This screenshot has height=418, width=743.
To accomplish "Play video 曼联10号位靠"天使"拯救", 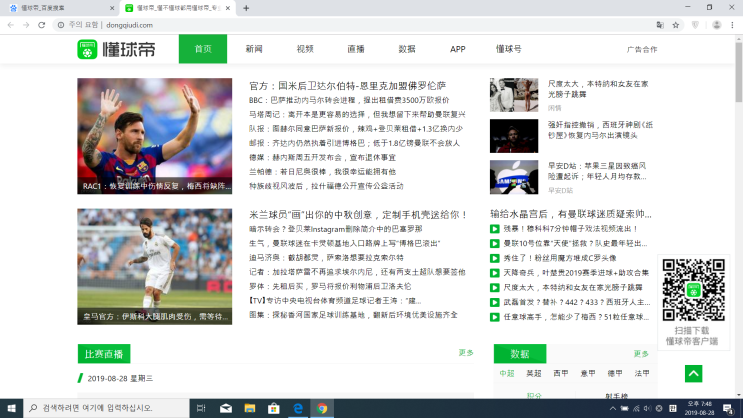I will (x=495, y=244).
